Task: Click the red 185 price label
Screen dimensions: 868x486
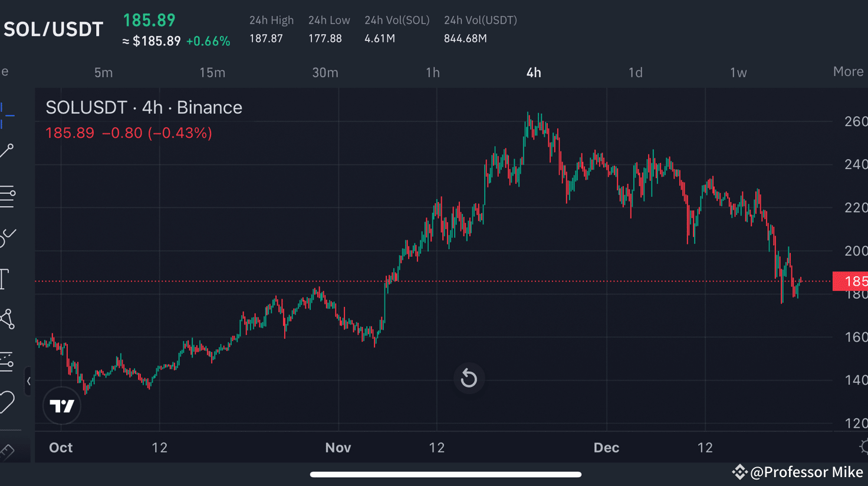Action: [850, 281]
